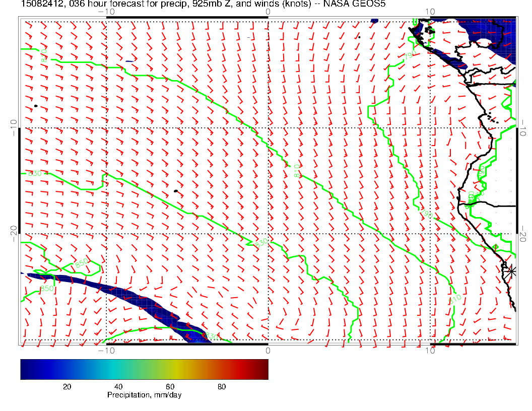
Task: Select the 830 contour label near map center
Action: pos(261,243)
